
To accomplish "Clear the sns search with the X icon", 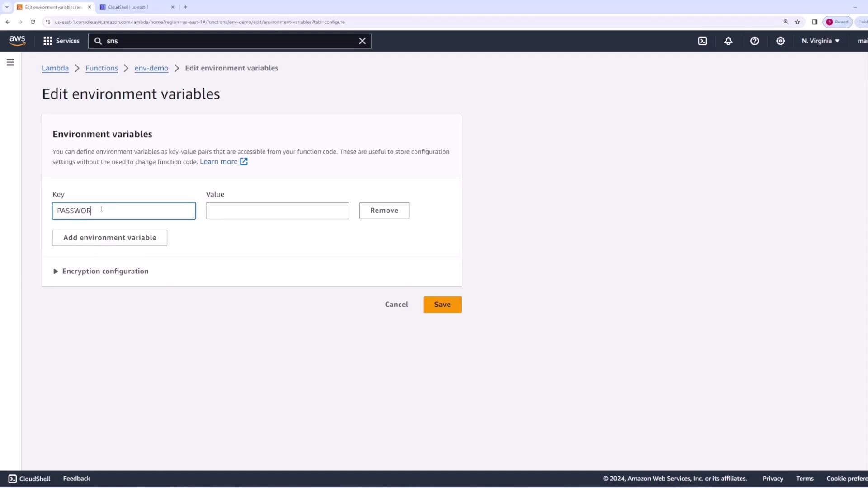I will point(362,41).
